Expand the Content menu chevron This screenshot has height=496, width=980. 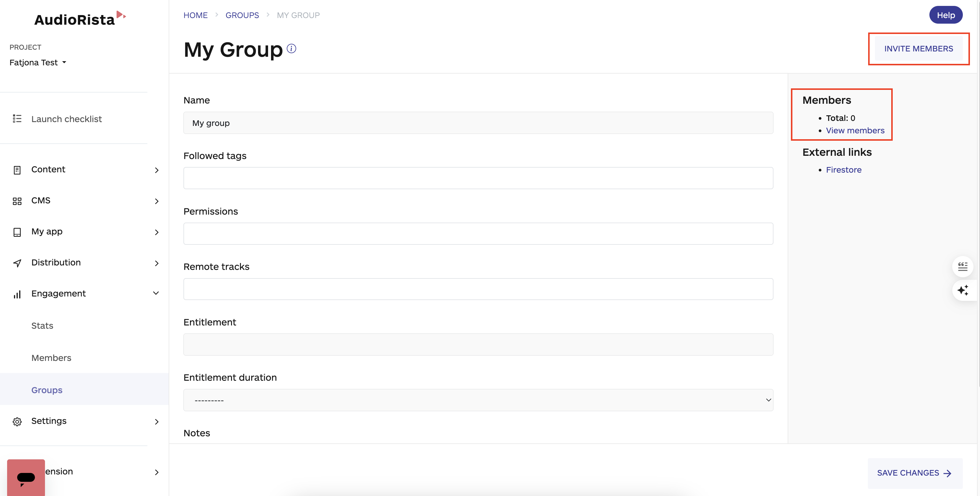click(x=157, y=170)
